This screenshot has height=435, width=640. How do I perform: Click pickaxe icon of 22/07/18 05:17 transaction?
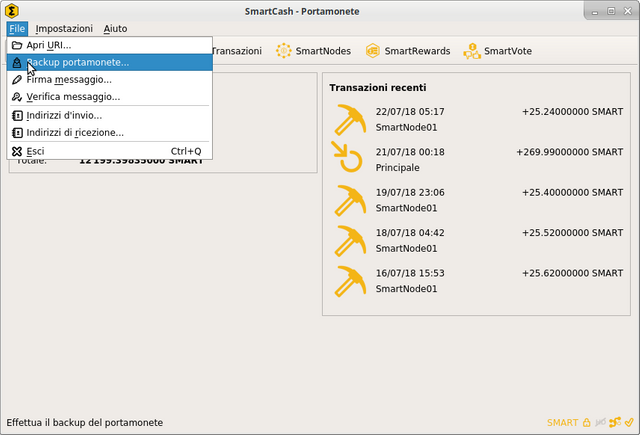point(350,120)
